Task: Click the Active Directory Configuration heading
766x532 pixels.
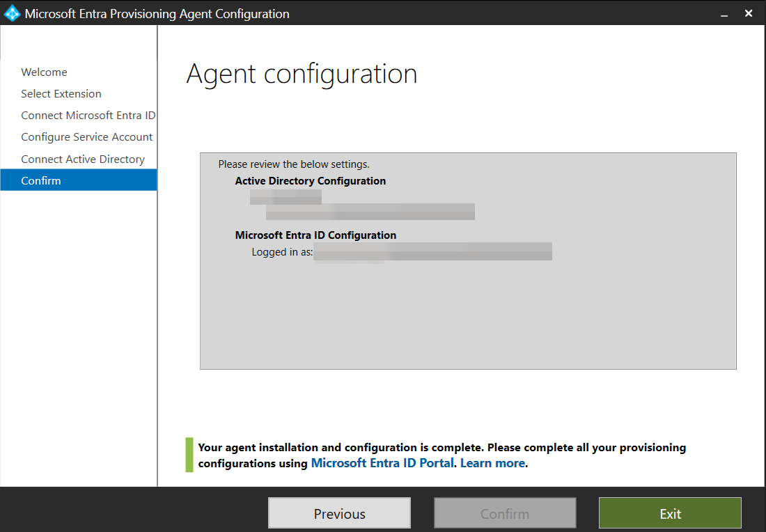Action: tap(310, 180)
